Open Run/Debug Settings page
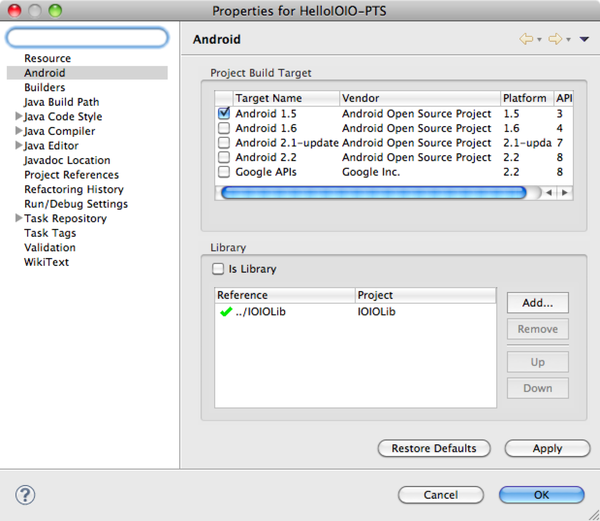This screenshot has height=521, width=600. click(x=76, y=204)
